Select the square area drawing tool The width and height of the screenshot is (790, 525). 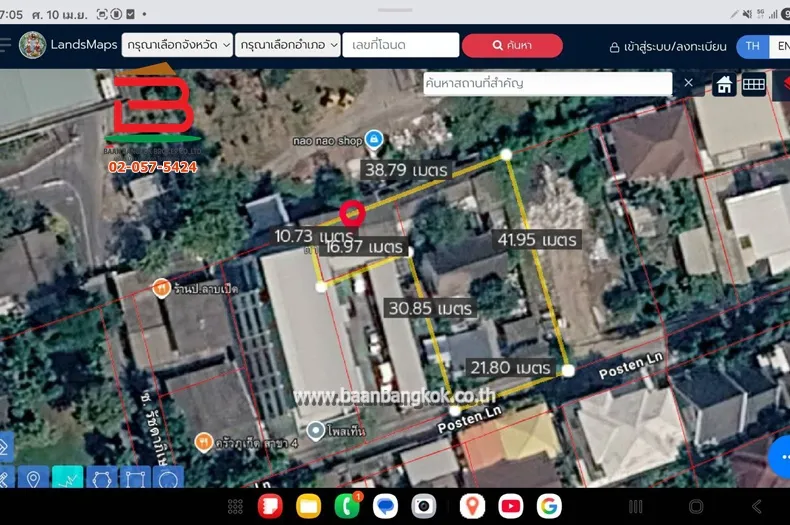coord(135,480)
